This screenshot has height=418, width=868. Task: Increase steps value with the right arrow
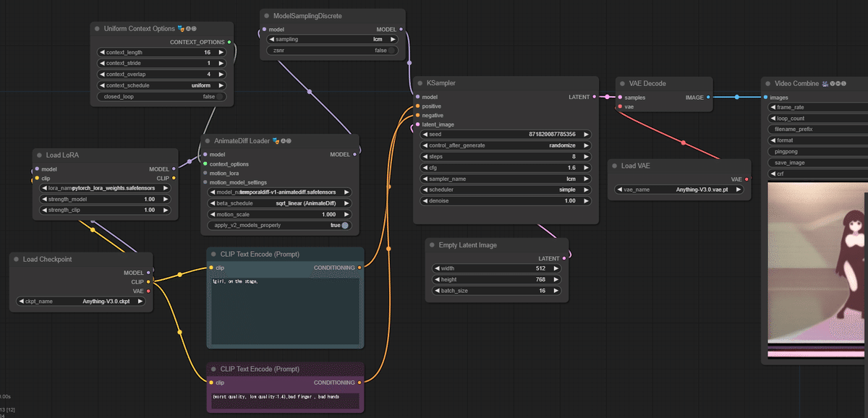(586, 156)
